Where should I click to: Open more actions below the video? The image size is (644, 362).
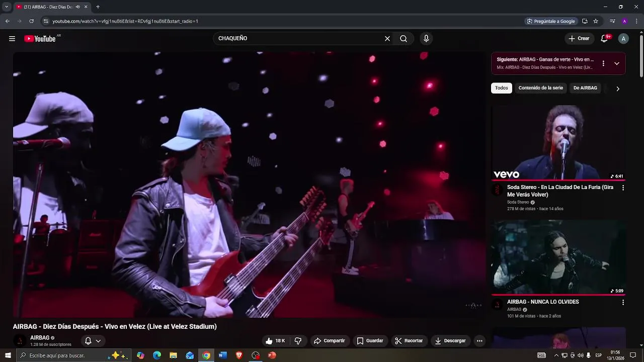[x=479, y=341]
